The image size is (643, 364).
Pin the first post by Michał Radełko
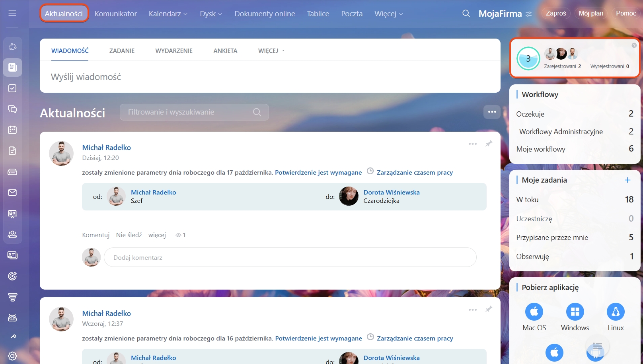(489, 144)
